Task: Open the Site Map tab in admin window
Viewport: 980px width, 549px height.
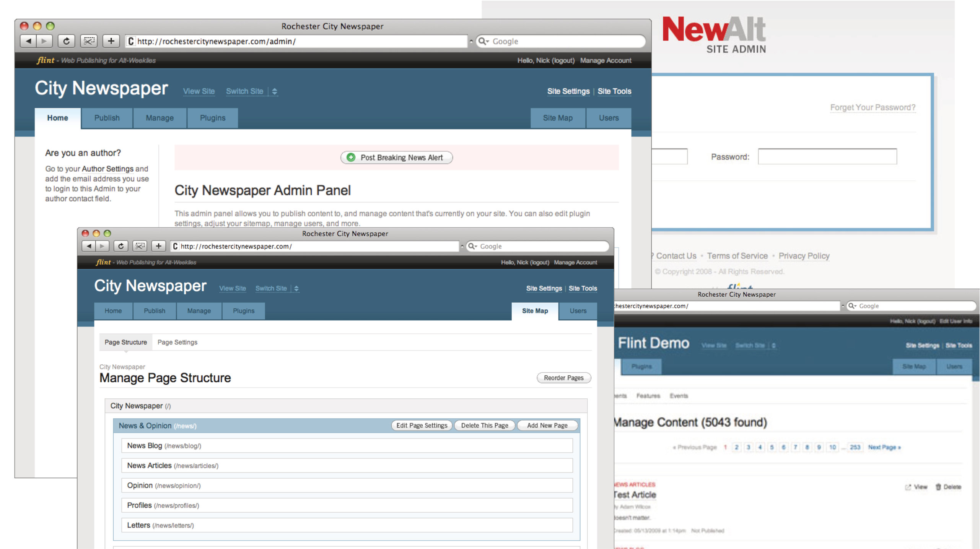Action: [558, 118]
